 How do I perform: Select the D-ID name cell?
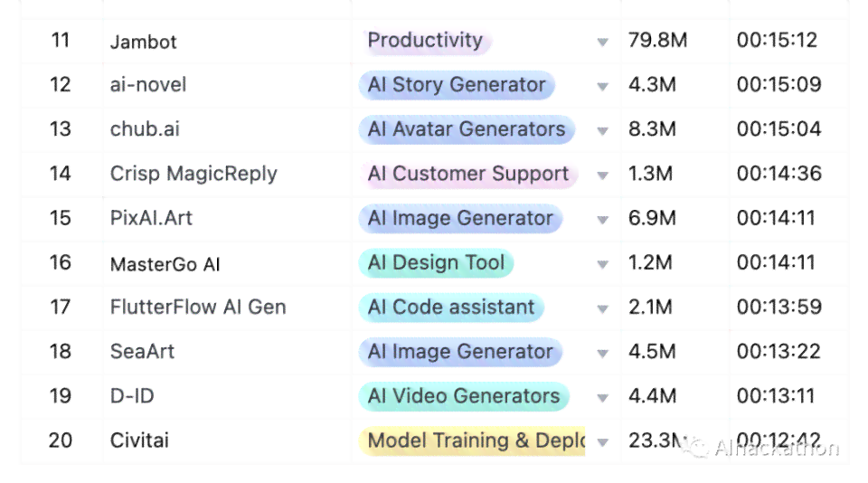132,396
